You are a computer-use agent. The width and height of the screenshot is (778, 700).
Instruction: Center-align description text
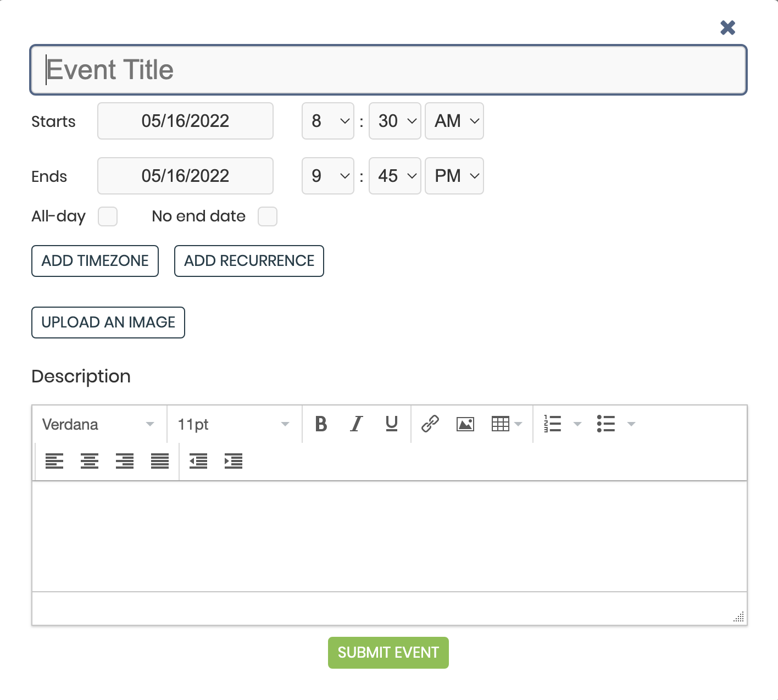coord(90,462)
